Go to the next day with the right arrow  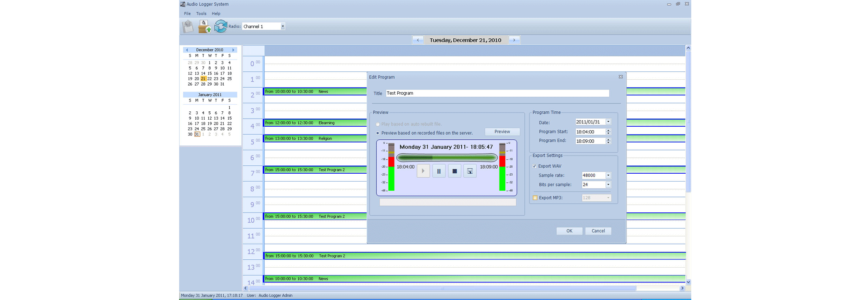point(514,40)
